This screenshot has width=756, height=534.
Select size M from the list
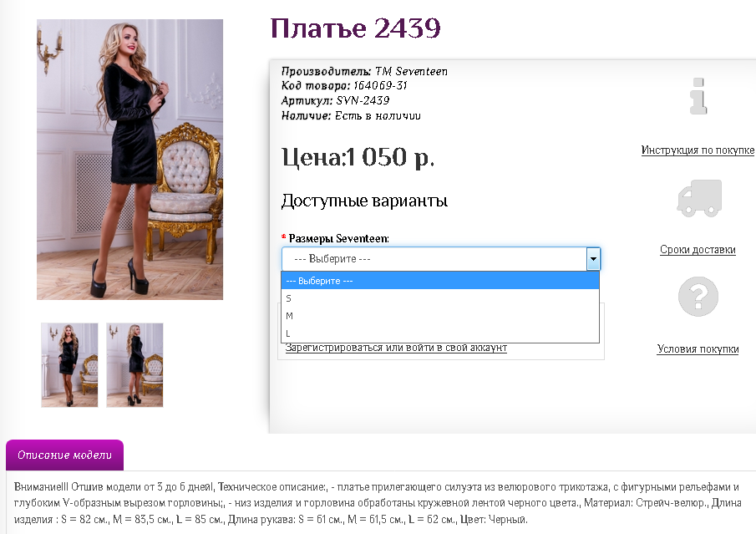click(439, 316)
